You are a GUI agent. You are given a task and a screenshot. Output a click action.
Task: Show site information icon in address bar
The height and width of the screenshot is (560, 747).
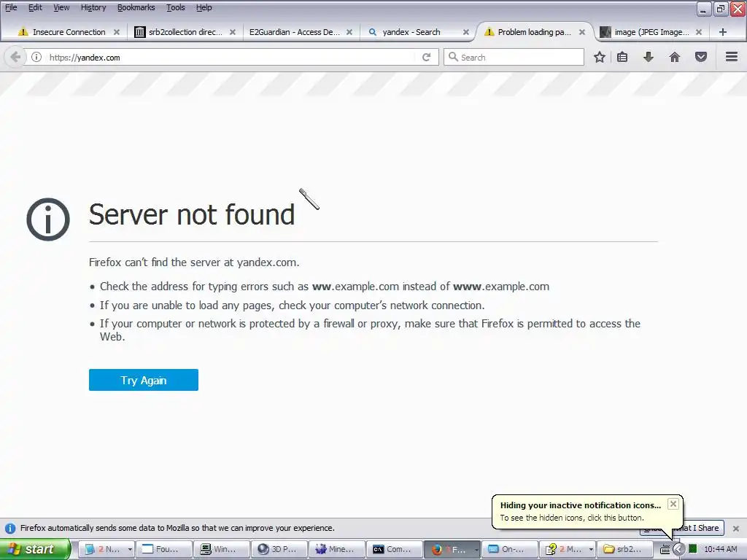(36, 57)
